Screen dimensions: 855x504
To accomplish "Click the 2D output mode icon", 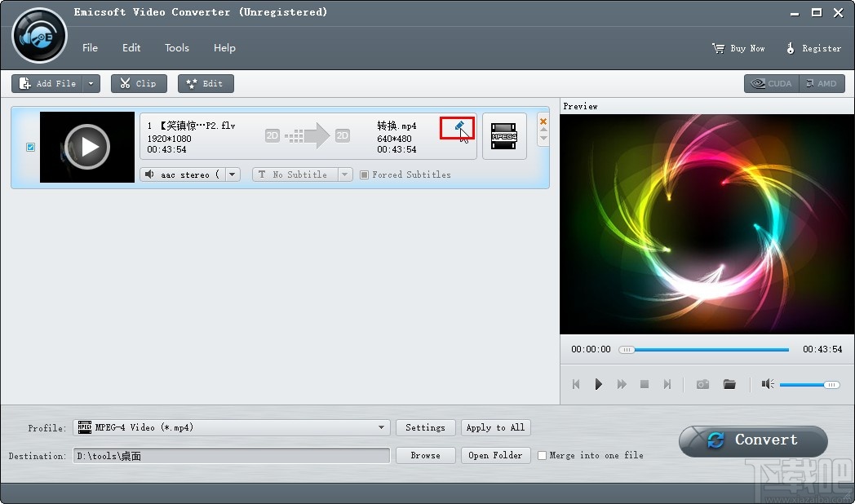I will click(x=343, y=135).
